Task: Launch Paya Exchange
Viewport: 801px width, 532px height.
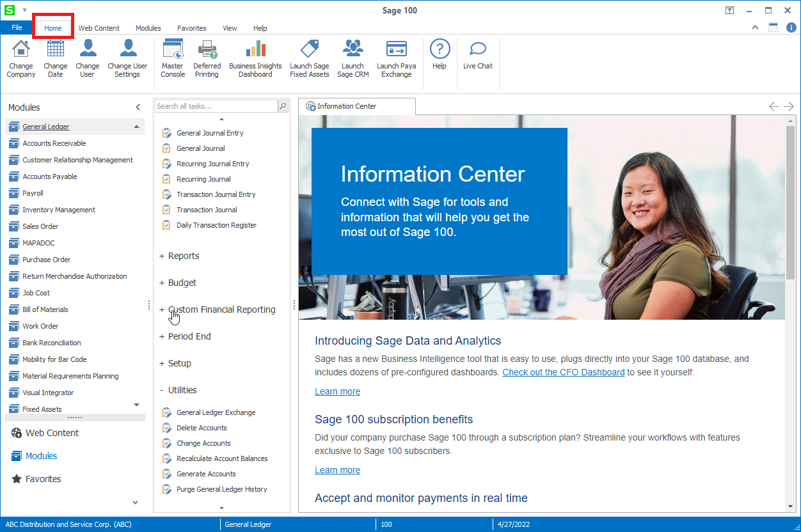Action: 397,58
